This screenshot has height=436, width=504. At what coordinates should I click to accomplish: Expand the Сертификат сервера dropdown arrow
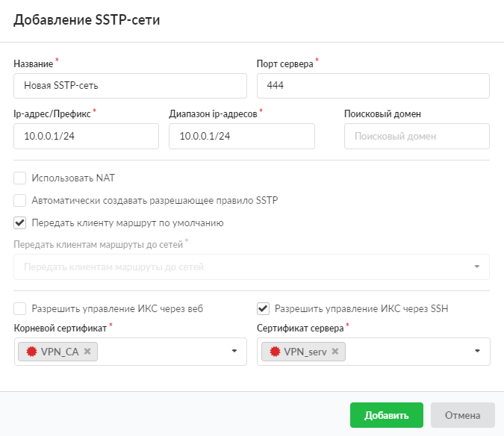pyautogui.click(x=477, y=351)
